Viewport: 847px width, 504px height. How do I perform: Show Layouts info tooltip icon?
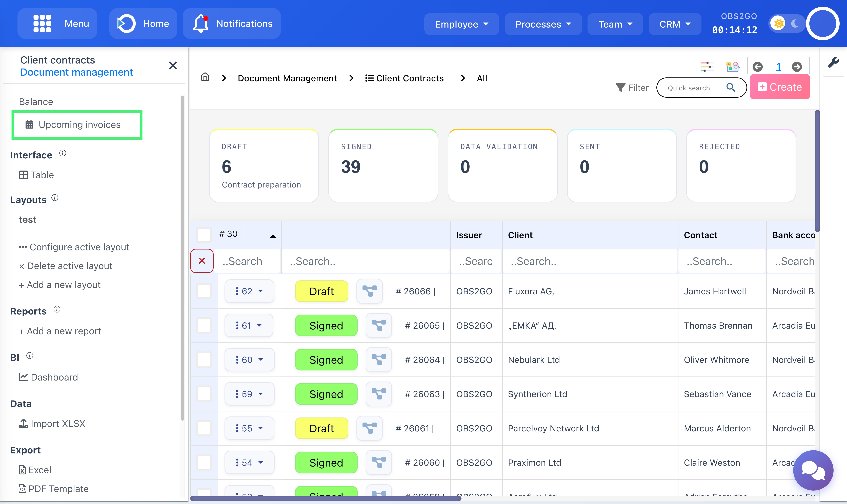click(55, 198)
